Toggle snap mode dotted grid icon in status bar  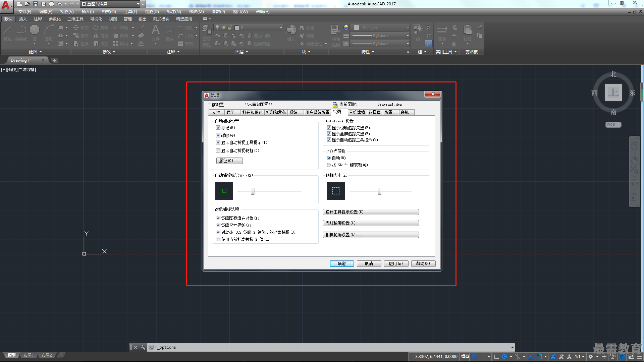click(x=482, y=356)
